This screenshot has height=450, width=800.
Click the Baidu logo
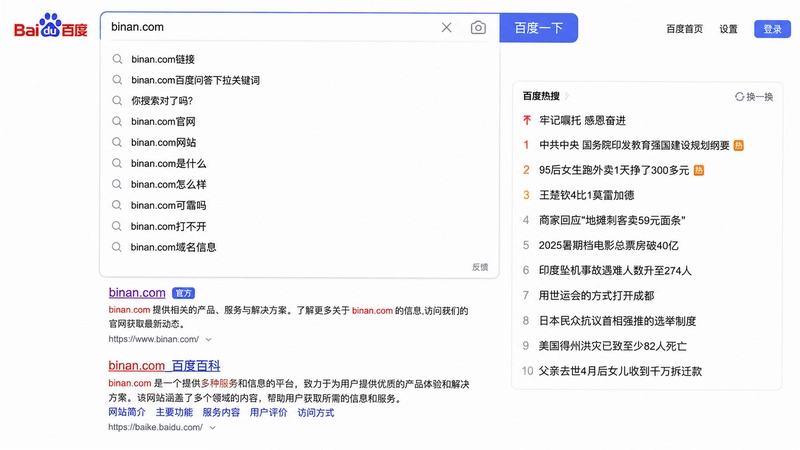(51, 26)
